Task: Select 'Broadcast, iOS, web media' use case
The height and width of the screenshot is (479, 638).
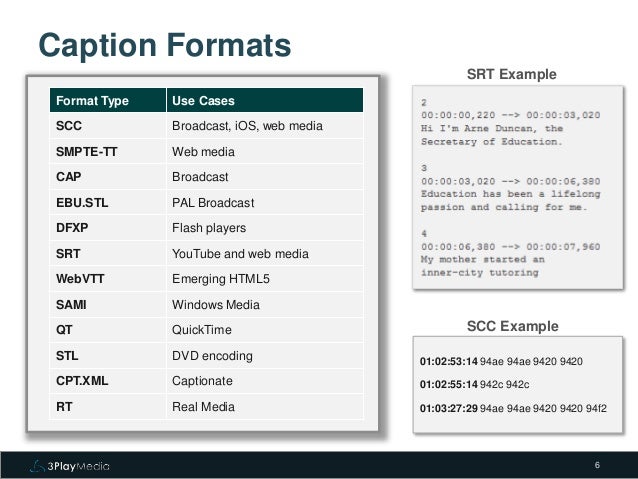Action: pos(265,126)
